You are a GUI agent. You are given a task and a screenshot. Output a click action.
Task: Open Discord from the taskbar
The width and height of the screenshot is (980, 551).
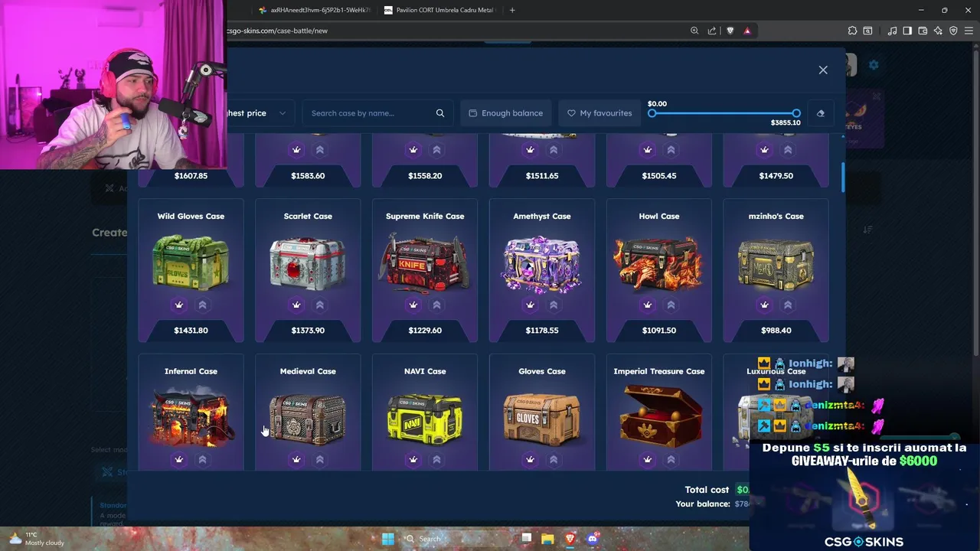click(x=592, y=539)
